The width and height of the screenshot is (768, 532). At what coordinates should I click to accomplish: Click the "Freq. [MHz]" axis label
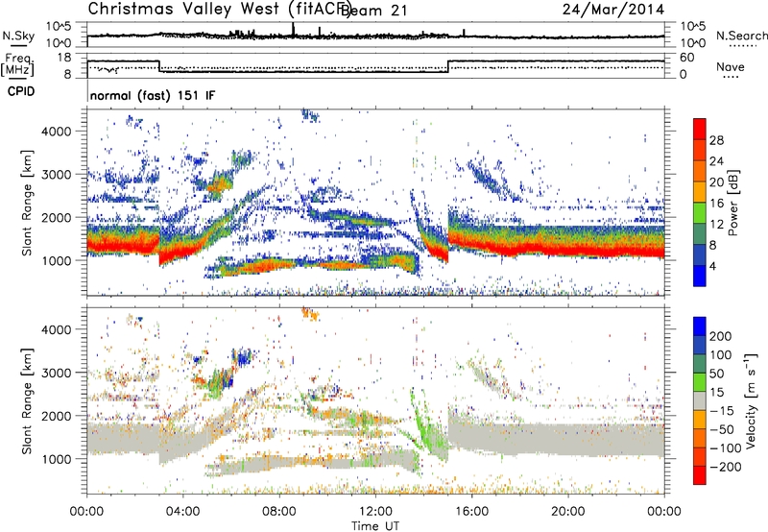click(x=17, y=65)
